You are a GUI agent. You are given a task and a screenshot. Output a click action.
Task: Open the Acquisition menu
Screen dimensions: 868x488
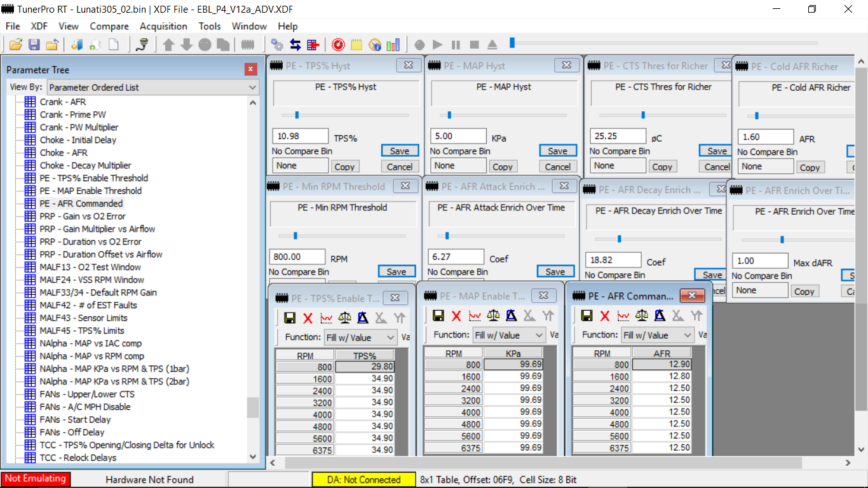pos(163,26)
